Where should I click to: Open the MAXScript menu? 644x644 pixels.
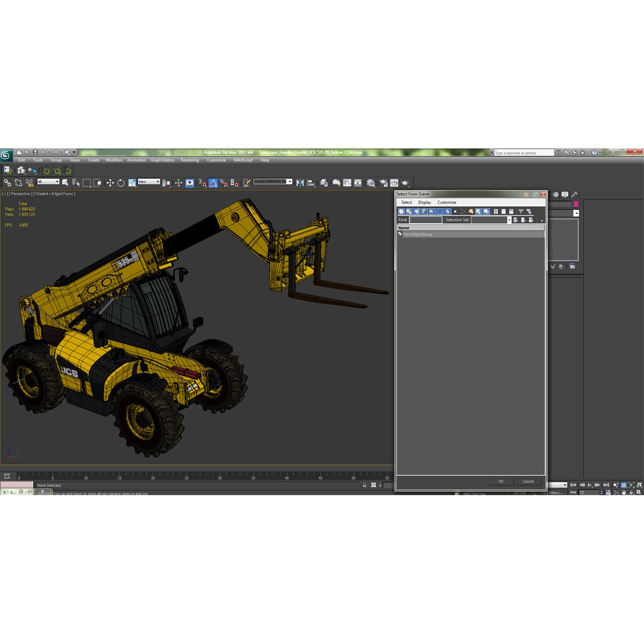[243, 160]
